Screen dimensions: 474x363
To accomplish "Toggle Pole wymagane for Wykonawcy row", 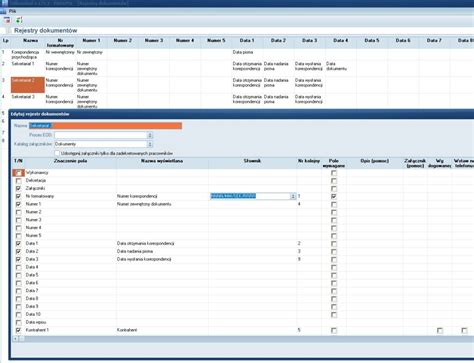I will click(334, 173).
